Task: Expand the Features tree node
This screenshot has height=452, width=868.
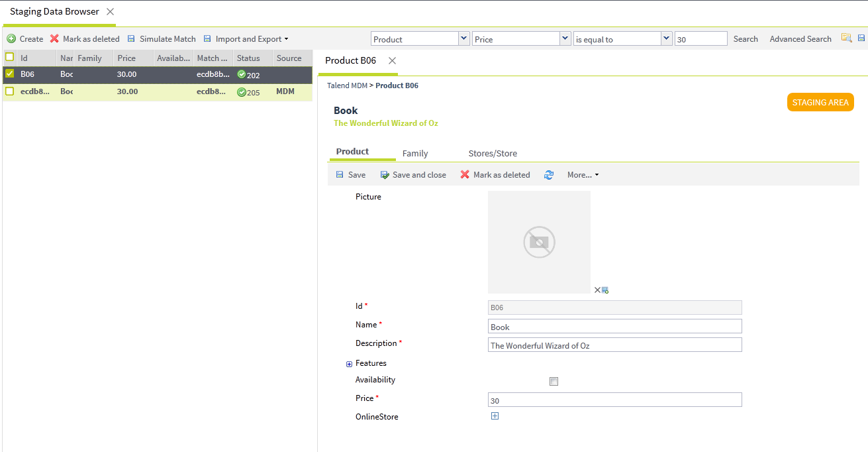Action: pyautogui.click(x=350, y=364)
